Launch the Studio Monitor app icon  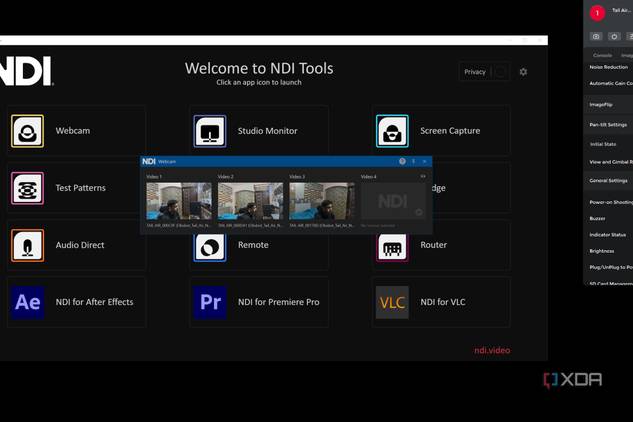(210, 131)
